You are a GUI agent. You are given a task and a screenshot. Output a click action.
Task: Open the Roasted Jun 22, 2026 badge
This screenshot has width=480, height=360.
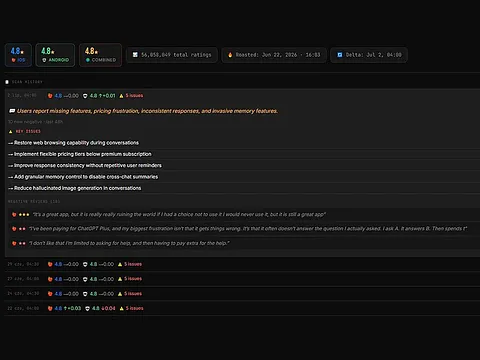click(274, 55)
